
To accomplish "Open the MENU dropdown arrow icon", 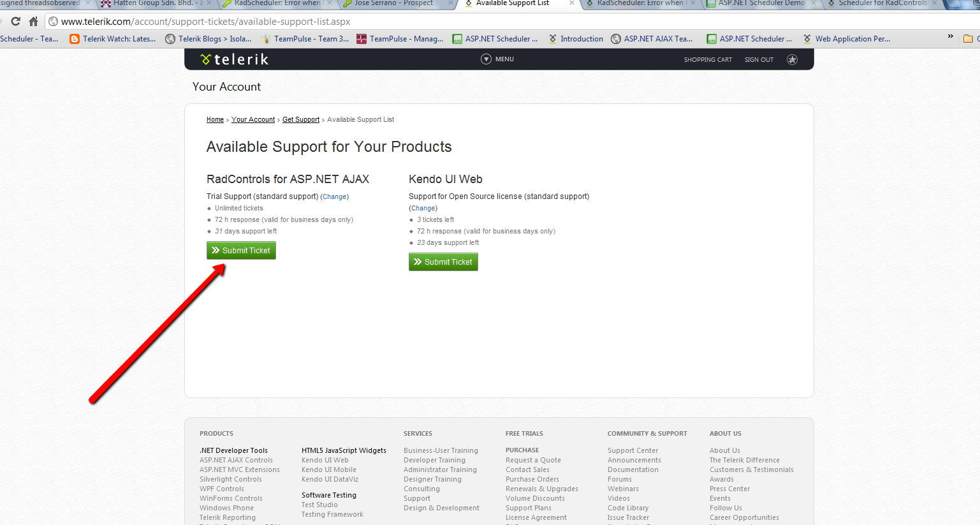I will [x=486, y=59].
